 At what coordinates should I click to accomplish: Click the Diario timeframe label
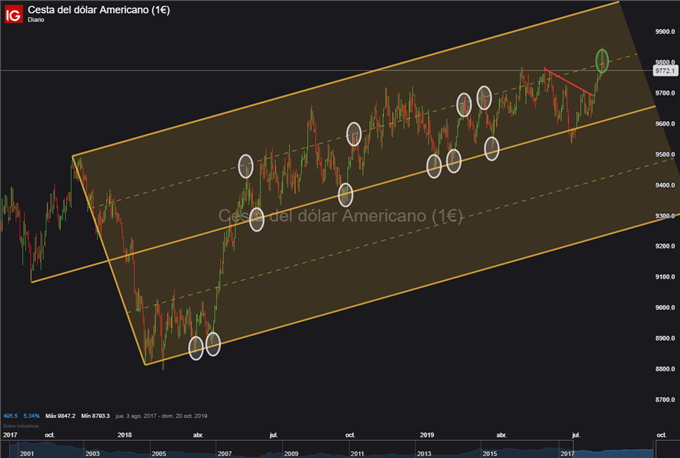coord(36,20)
